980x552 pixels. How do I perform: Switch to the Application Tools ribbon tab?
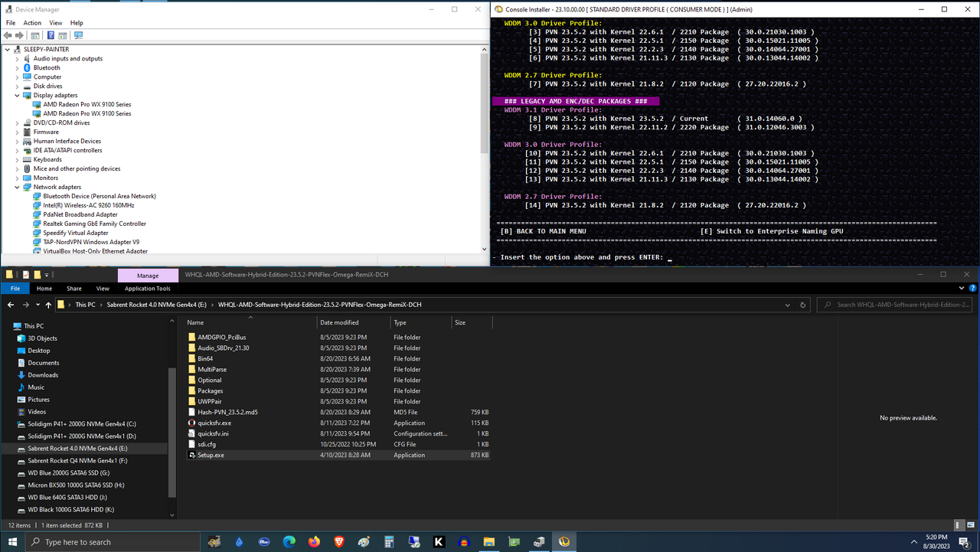coord(148,289)
